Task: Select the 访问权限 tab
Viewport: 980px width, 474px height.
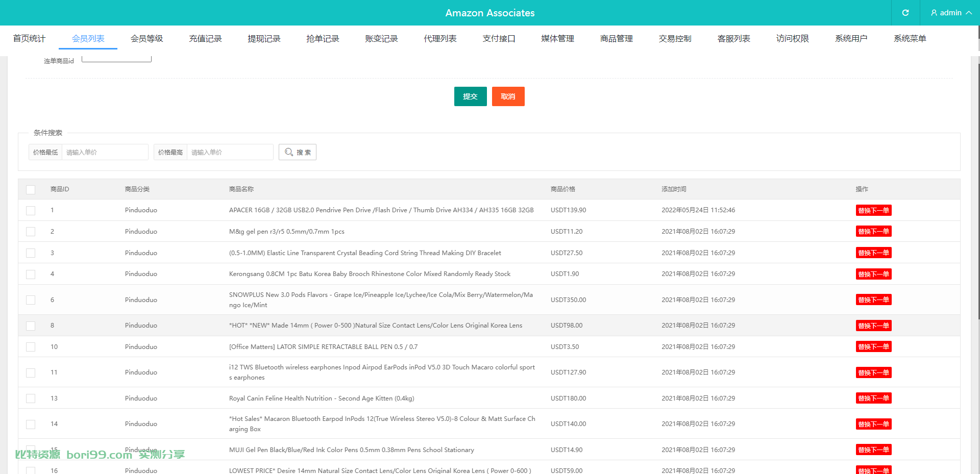Action: (x=792, y=38)
